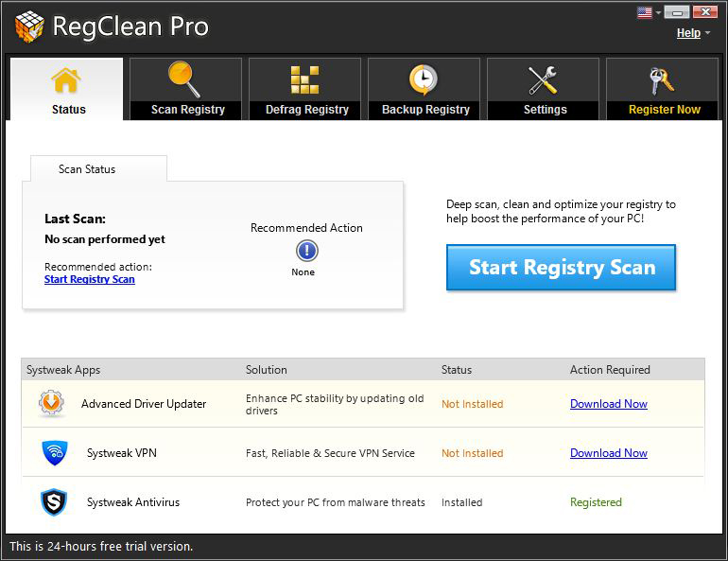Click the Scan Registry magnifier icon

click(x=183, y=79)
